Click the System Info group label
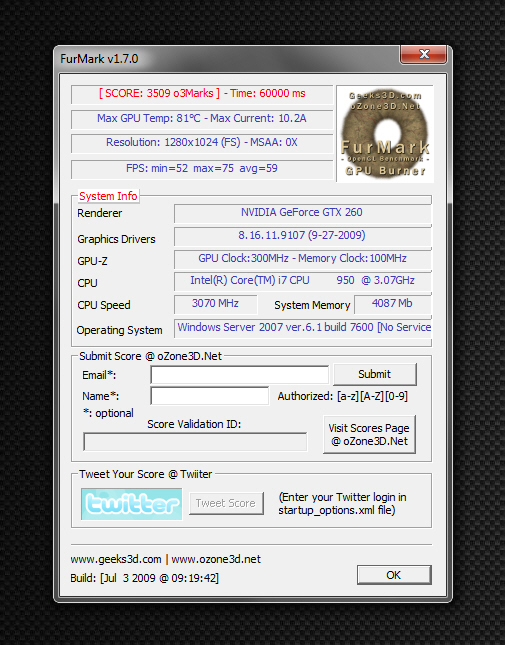Image resolution: width=505 pixels, height=645 pixels. tap(108, 197)
